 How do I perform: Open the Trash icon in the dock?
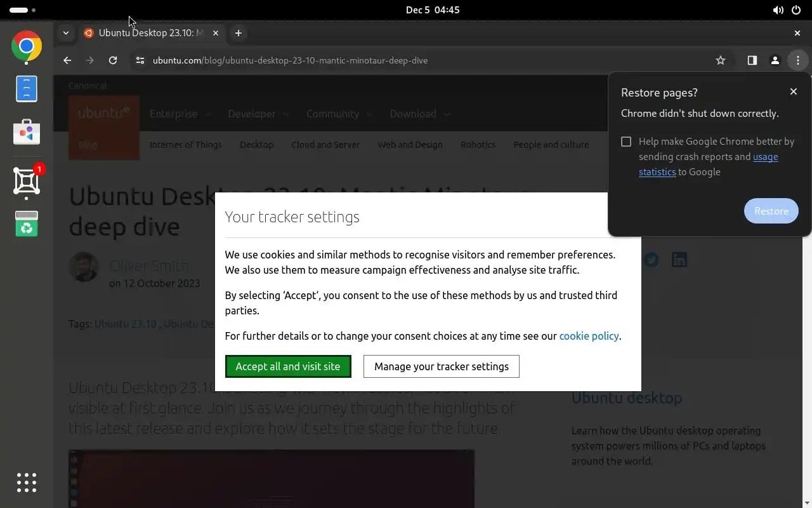pos(27,224)
